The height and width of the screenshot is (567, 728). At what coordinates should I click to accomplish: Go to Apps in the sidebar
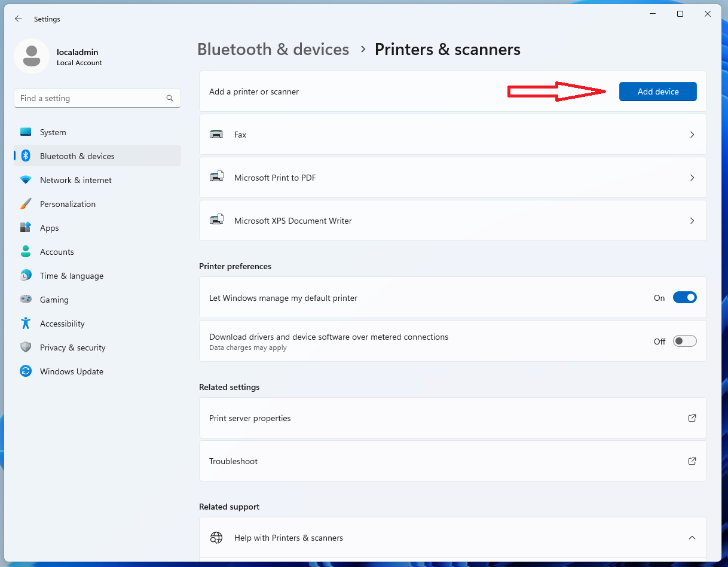(49, 228)
